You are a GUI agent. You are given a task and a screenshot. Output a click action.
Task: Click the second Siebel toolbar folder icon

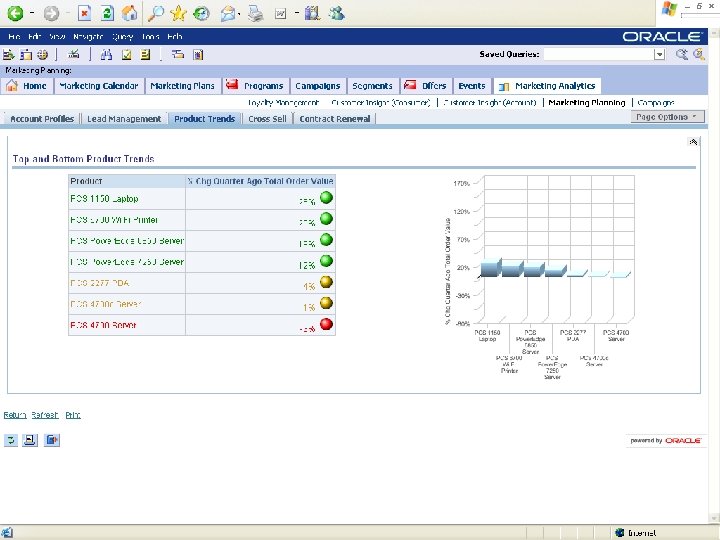tap(26, 55)
